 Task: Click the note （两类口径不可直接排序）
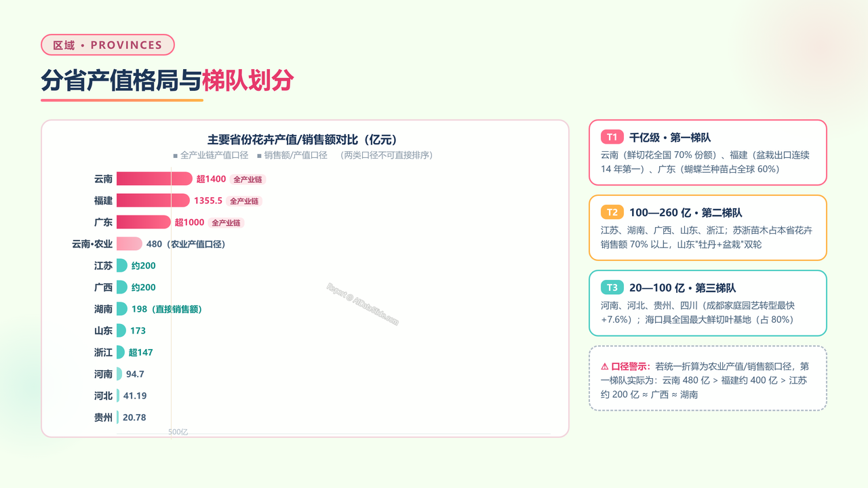coord(385,155)
